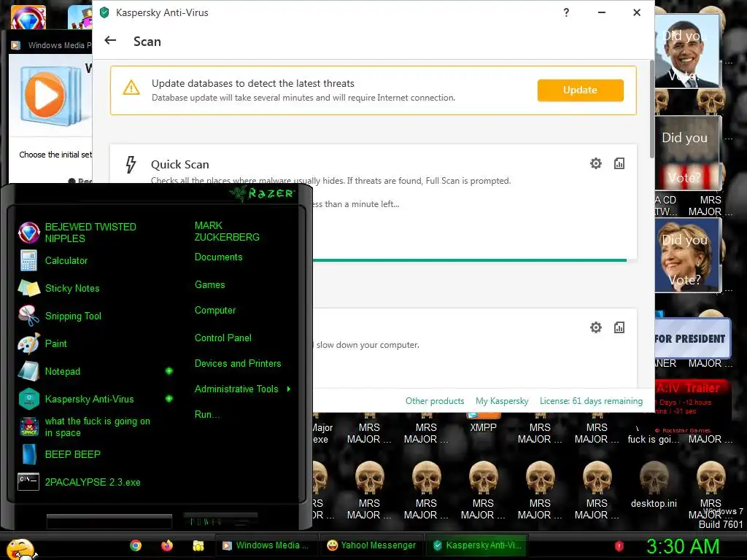Open Documents in the Start menu
747x560 pixels.
(218, 257)
